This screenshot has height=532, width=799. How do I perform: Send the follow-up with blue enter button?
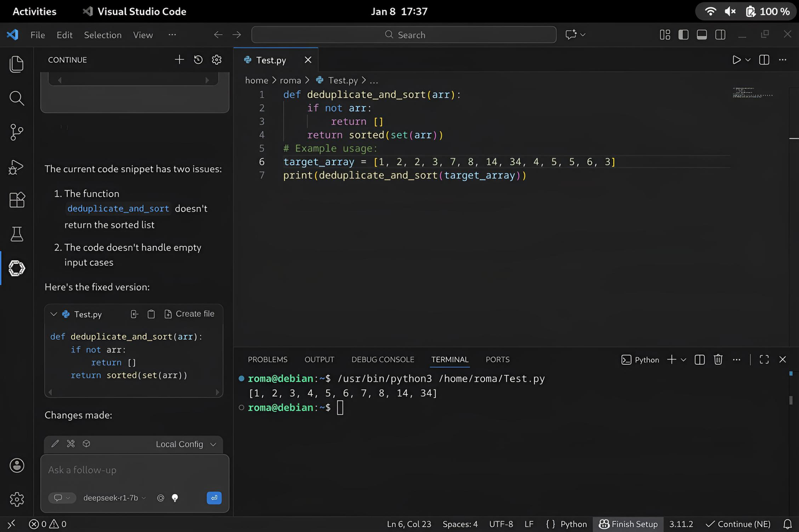pos(214,498)
